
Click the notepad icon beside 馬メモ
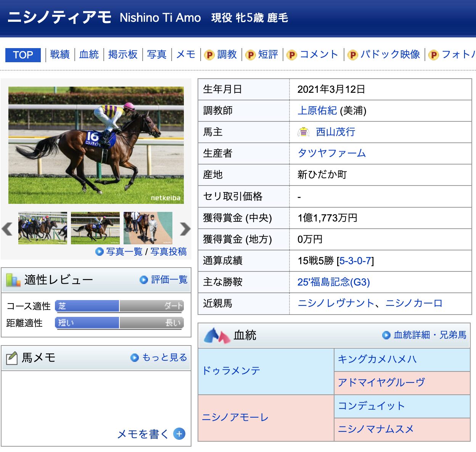click(x=12, y=358)
